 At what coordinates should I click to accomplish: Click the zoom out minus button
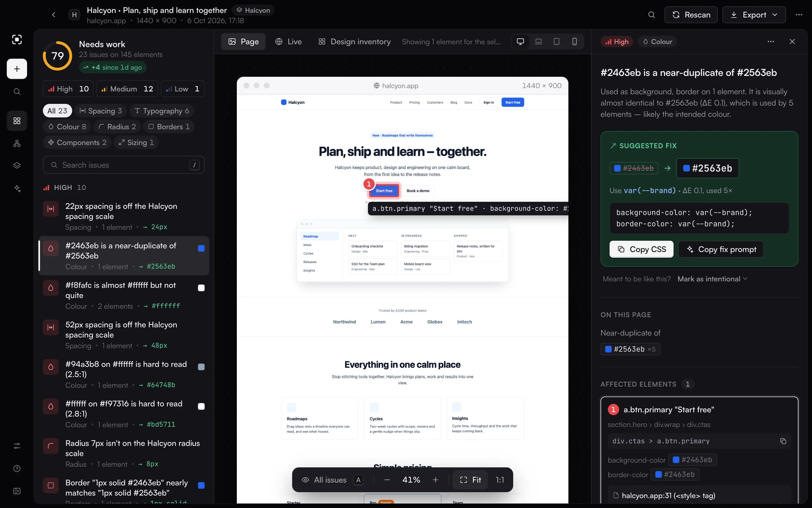(387, 480)
